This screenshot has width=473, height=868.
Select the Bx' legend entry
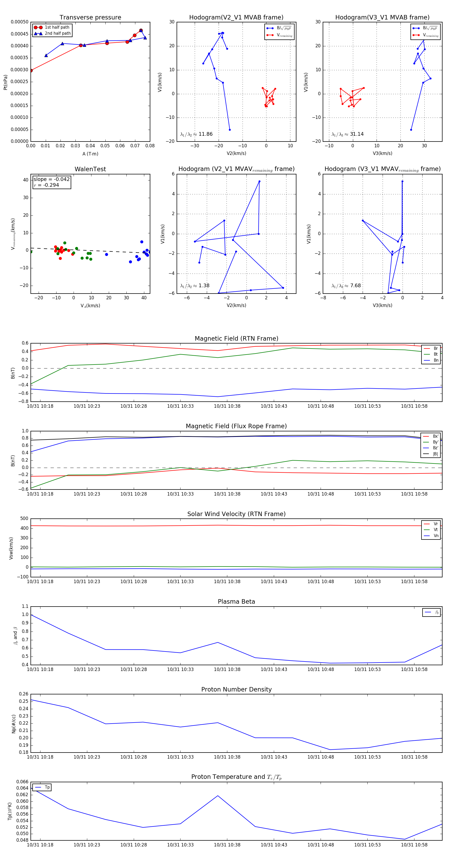click(431, 436)
